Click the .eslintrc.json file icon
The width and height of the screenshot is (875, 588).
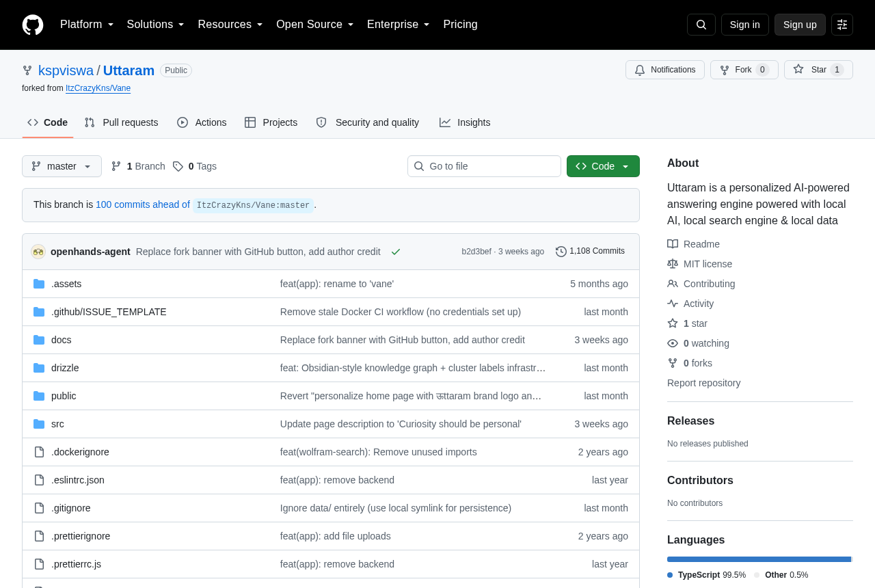click(x=39, y=480)
